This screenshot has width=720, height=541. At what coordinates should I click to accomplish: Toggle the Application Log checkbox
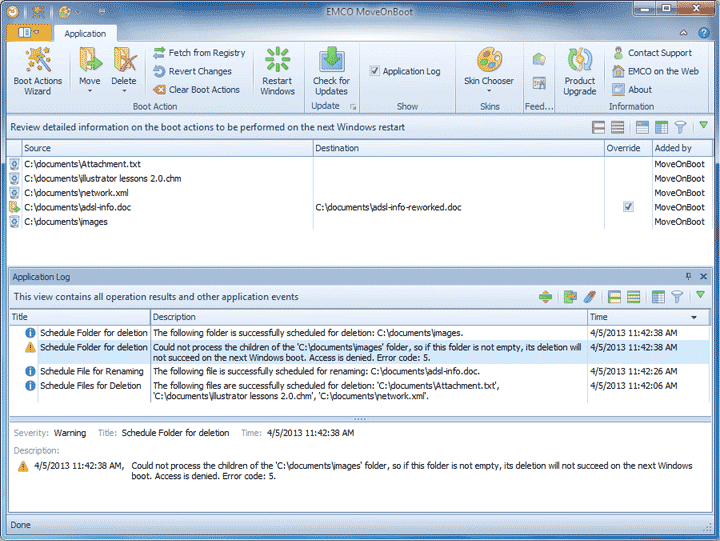click(x=375, y=71)
